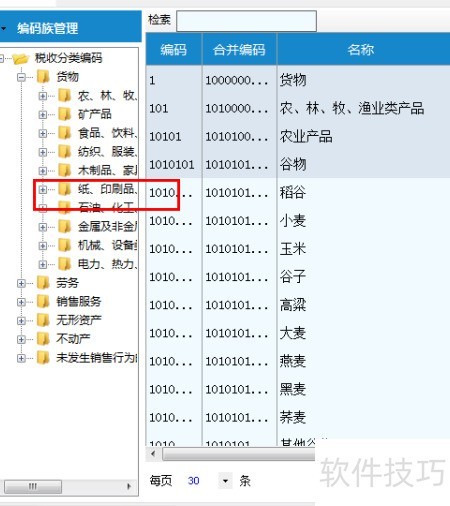Click the 检索 search input field
Image resolution: width=450 pixels, height=506 pixels.
coord(246,21)
